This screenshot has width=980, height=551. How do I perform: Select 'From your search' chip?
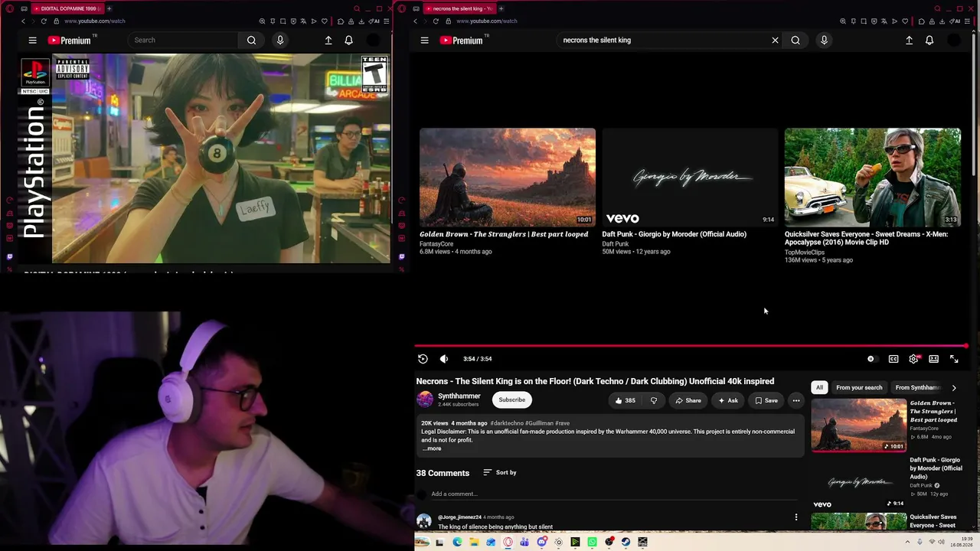pyautogui.click(x=859, y=387)
